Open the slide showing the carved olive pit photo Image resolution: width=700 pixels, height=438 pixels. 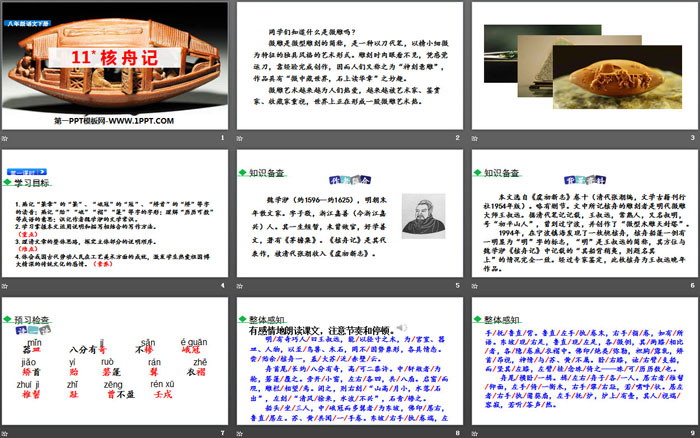click(x=583, y=63)
